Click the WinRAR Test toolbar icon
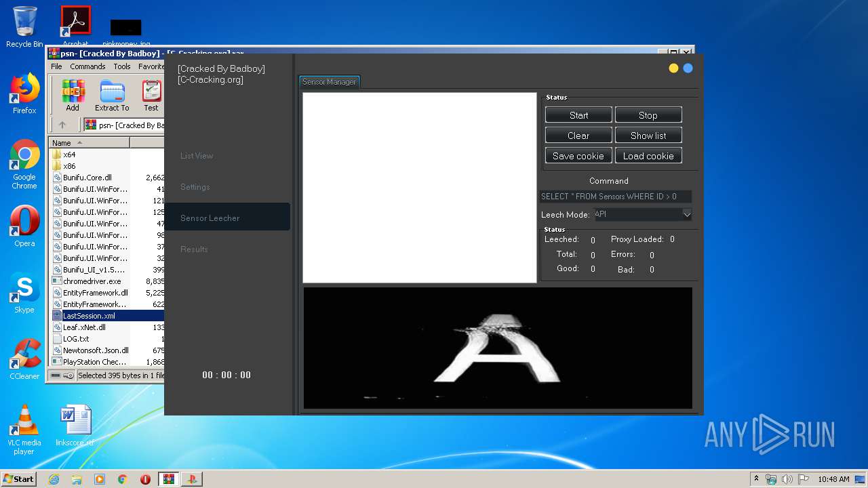Viewport: 868px width, 488px height. [x=151, y=96]
